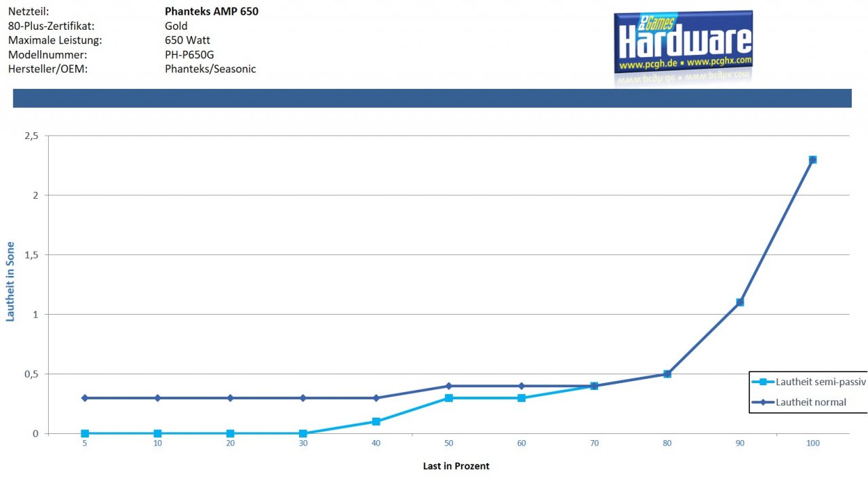Click the "0" y-axis label
The height and width of the screenshot is (495, 868).
coord(36,433)
